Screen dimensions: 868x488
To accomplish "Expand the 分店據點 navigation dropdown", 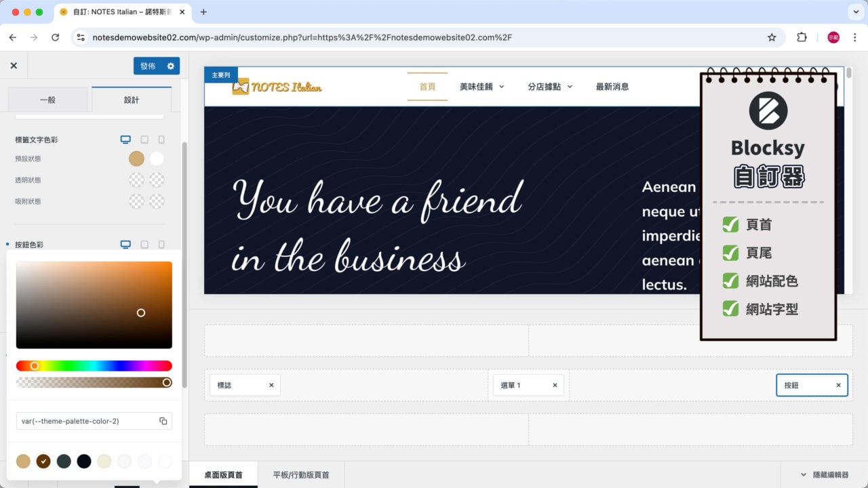I will [549, 87].
